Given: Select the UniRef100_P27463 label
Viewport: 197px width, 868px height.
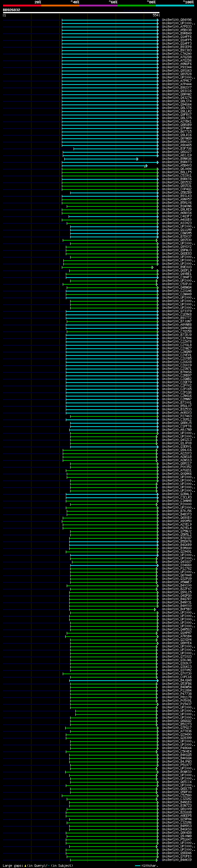Looking at the screenshot, I should click(177, 416).
